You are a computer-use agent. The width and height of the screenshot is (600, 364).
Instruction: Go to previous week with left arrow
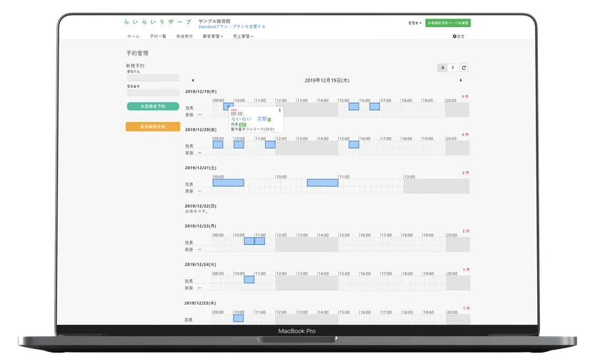193,81
